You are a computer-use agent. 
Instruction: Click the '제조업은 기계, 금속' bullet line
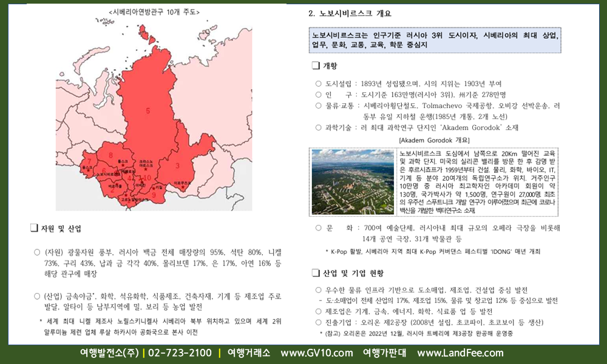(404, 311)
